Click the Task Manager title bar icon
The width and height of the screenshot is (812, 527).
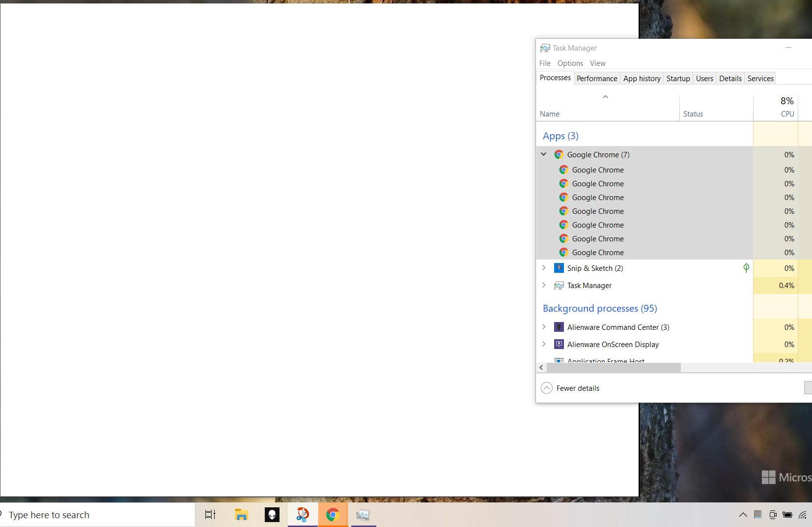tap(545, 48)
